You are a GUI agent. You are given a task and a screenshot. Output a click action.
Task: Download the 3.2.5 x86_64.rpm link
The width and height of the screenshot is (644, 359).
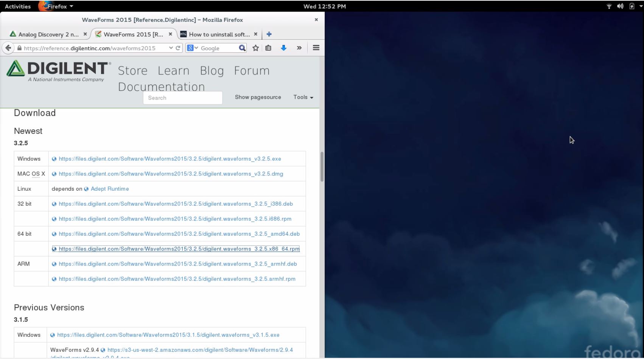click(179, 249)
